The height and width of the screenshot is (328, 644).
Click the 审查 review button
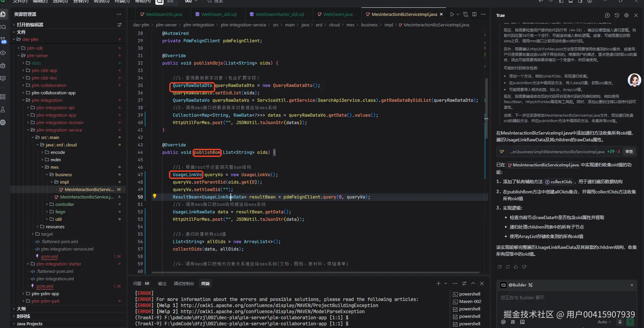pos(629,151)
